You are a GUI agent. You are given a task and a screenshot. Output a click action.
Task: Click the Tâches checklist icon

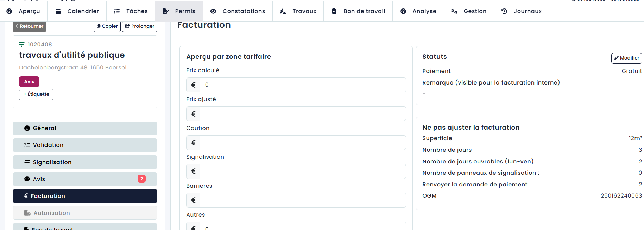[x=117, y=11]
